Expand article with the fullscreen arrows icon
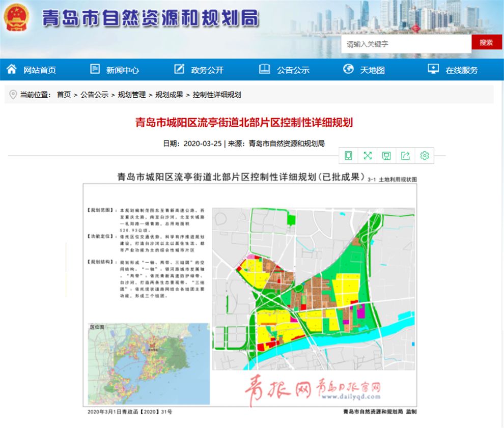This screenshot has height=428, width=504. pyautogui.click(x=368, y=156)
